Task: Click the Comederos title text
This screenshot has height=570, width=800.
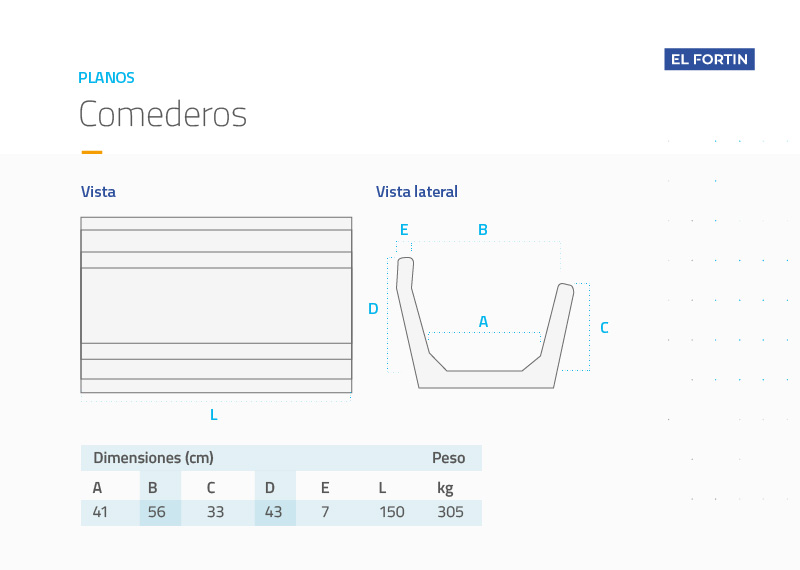Action: [163, 114]
